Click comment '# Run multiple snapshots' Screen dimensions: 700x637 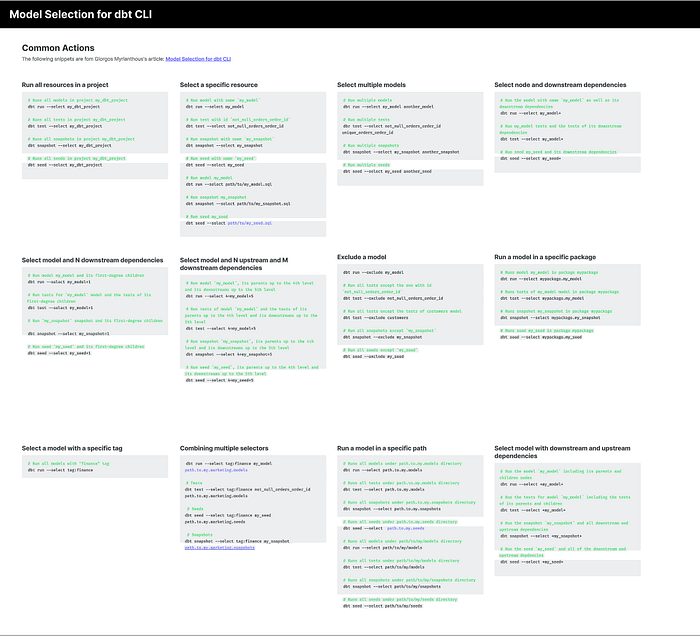pos(371,146)
